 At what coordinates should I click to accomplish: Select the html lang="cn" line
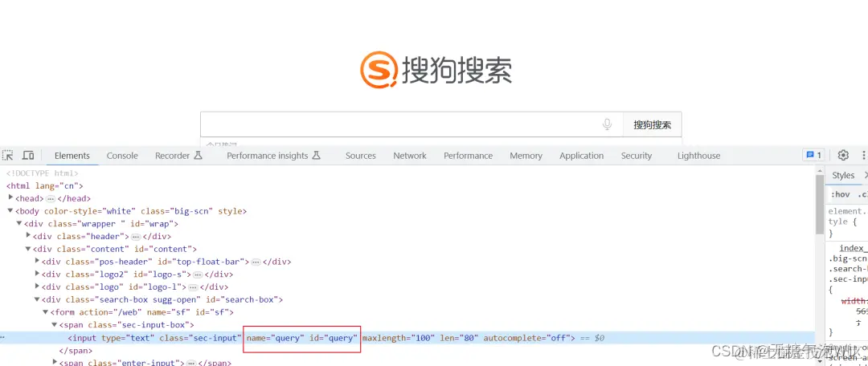[45, 185]
